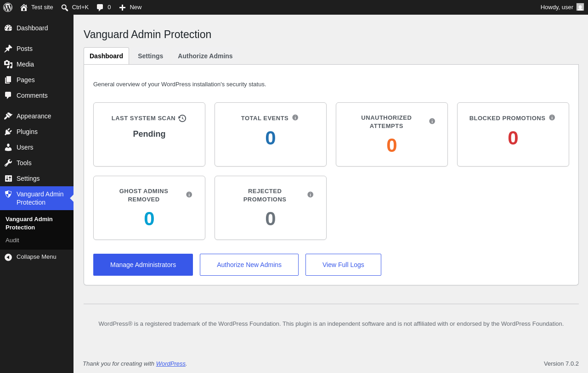This screenshot has width=588, height=373.
Task: Click the Unauthorized Attempts count value
Action: pyautogui.click(x=392, y=145)
